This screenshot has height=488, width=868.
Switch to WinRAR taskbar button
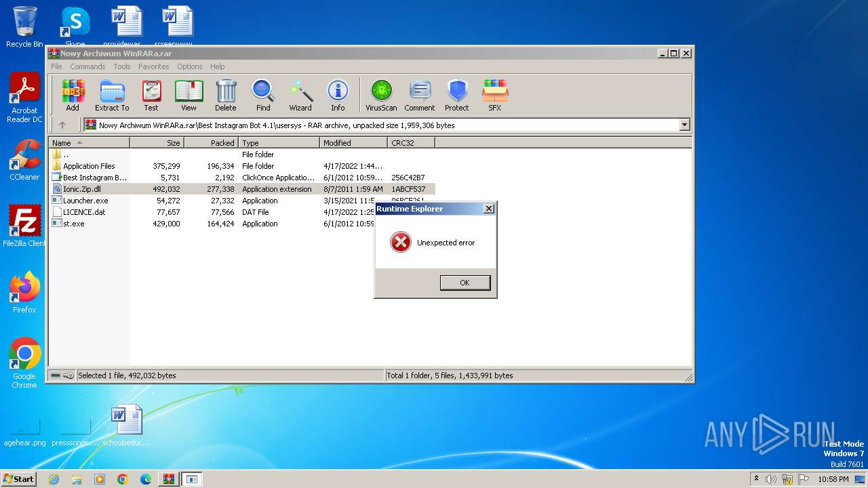(168, 479)
